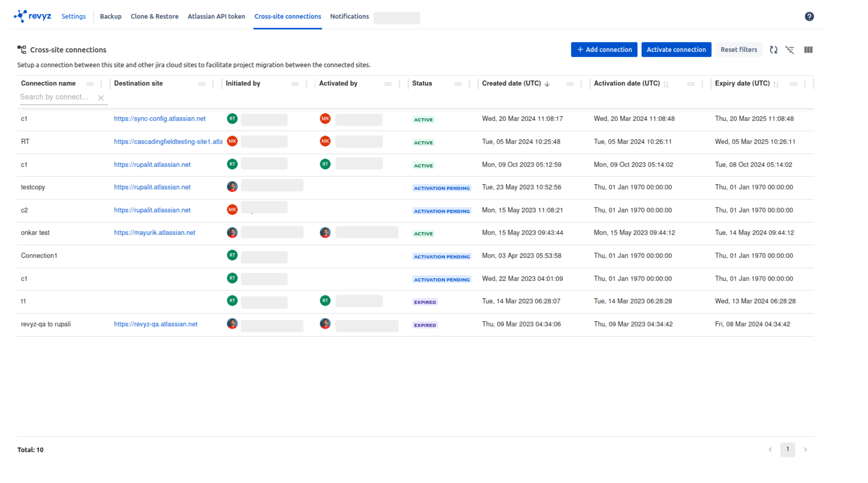Select the 'revyz-qa to rupali' connection name
Image resolution: width=868 pixels, height=483 pixels.
tap(46, 324)
